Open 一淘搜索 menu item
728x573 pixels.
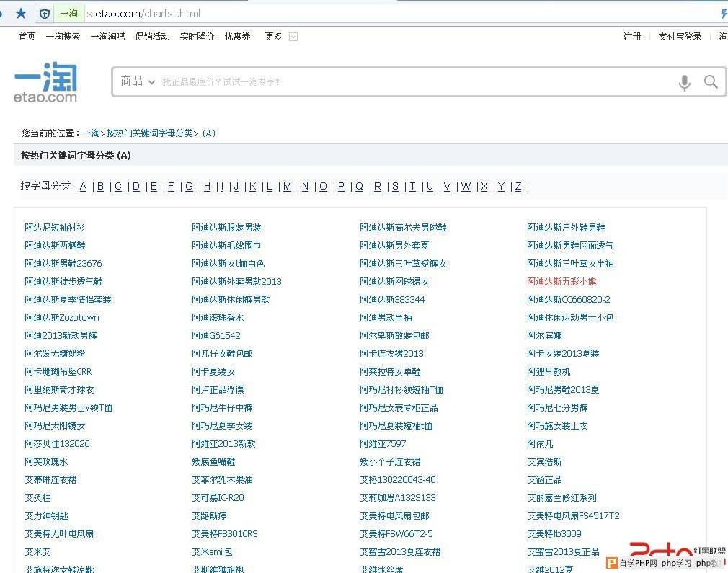(63, 36)
